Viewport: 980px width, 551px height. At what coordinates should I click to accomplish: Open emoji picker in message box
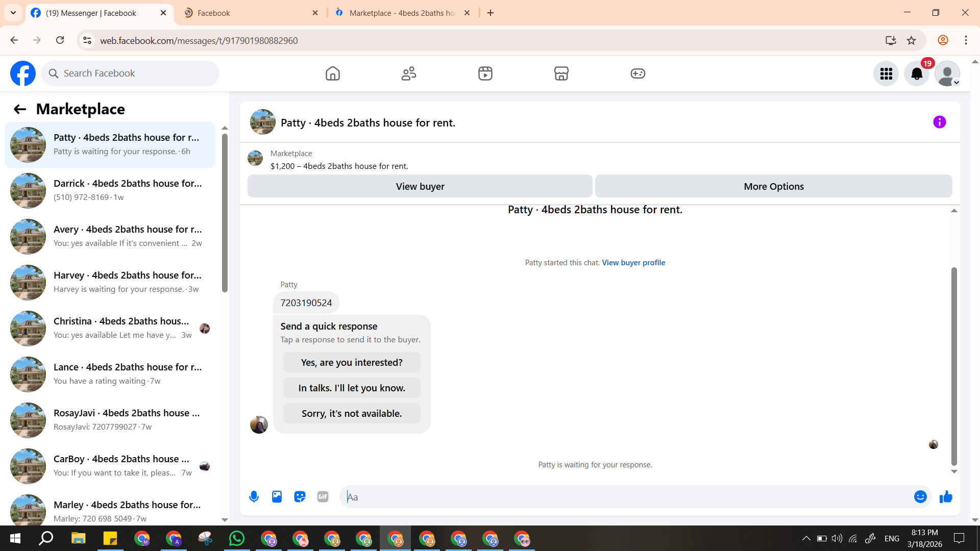(x=920, y=496)
